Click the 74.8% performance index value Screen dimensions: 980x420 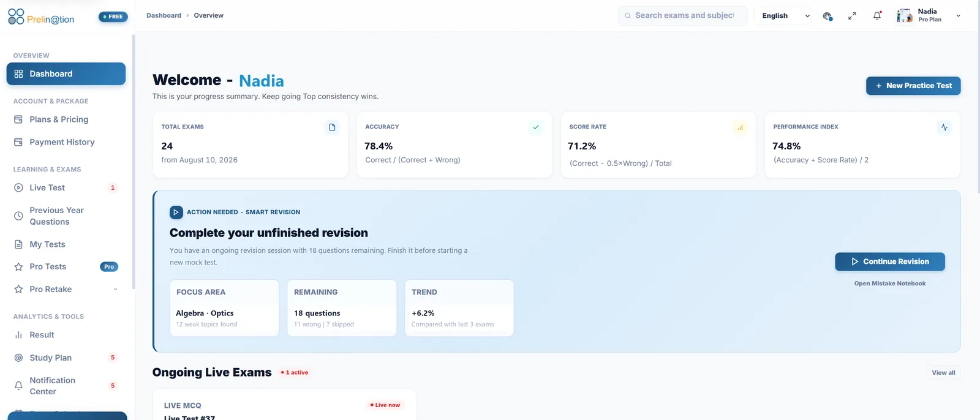pos(786,146)
